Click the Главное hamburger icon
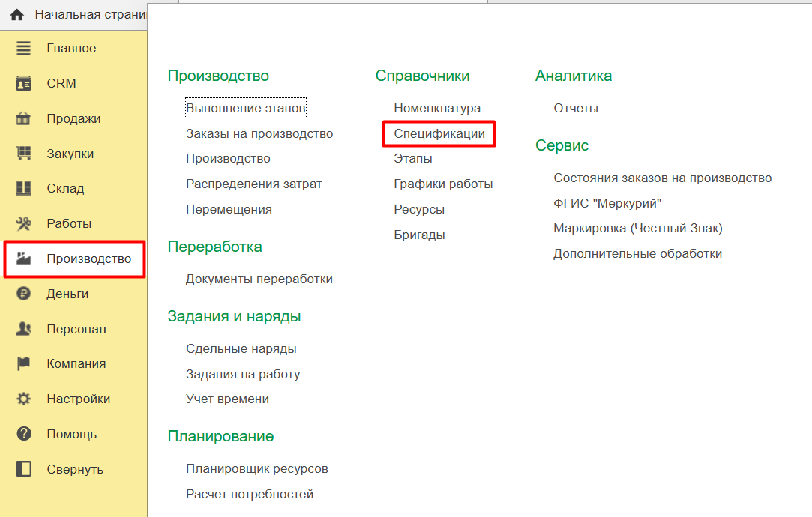812x517 pixels. 23,48
